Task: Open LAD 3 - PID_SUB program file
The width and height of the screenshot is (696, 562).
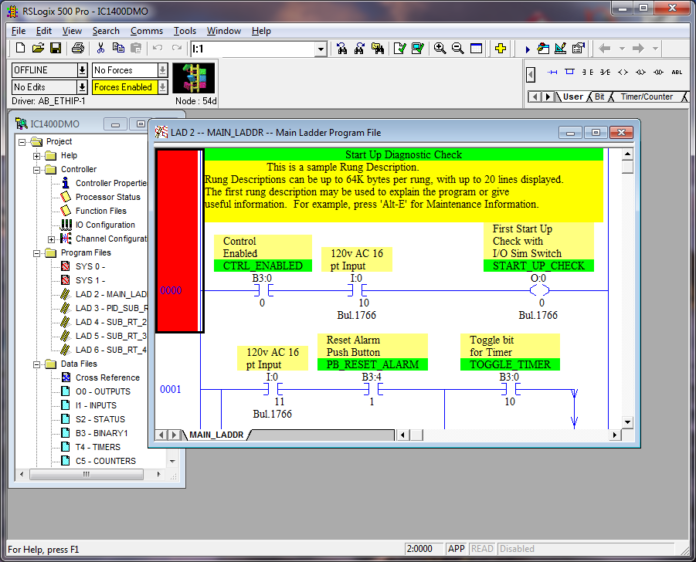Action: pos(111,308)
